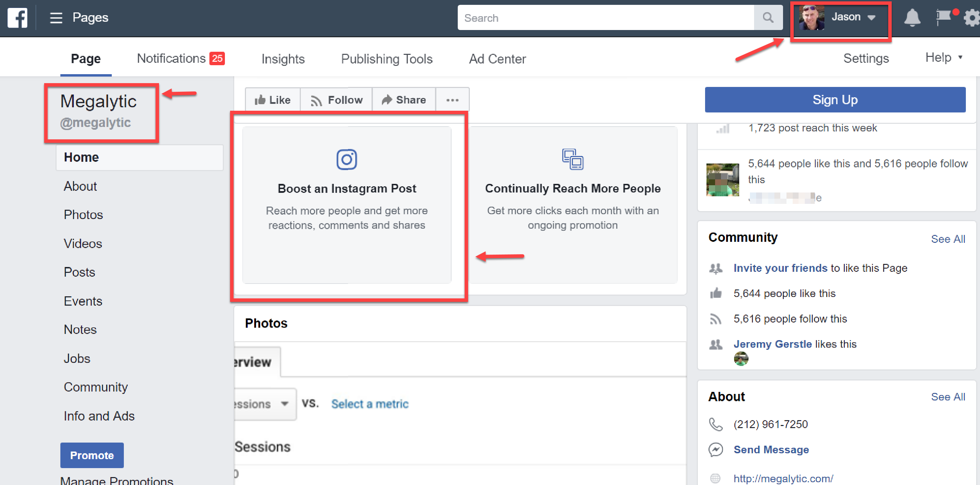
Task: Select Home in the left sidebar
Action: coord(140,157)
